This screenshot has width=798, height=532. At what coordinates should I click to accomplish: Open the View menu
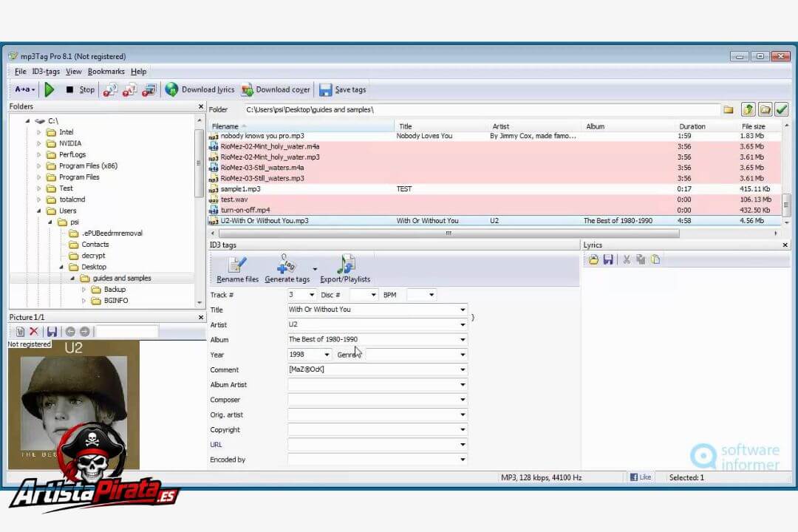coord(74,71)
